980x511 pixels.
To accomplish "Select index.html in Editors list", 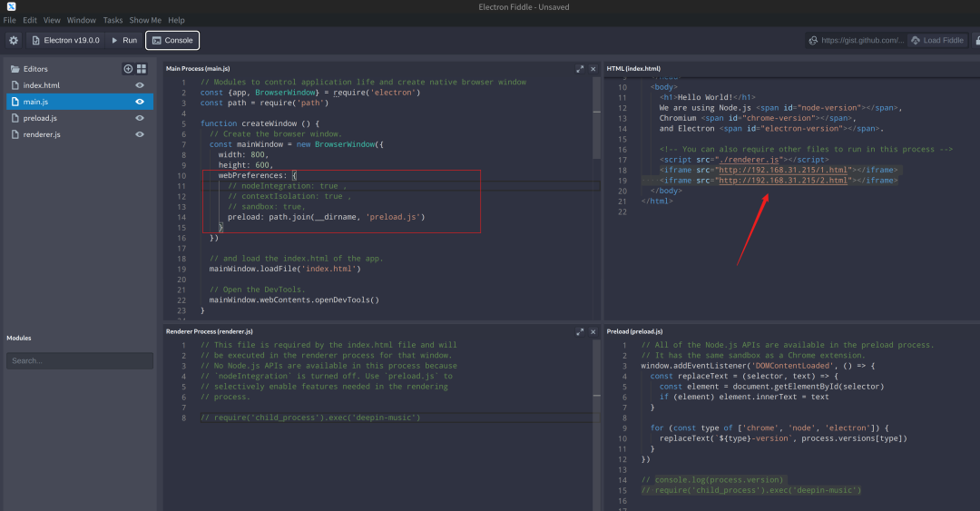I will click(80, 85).
